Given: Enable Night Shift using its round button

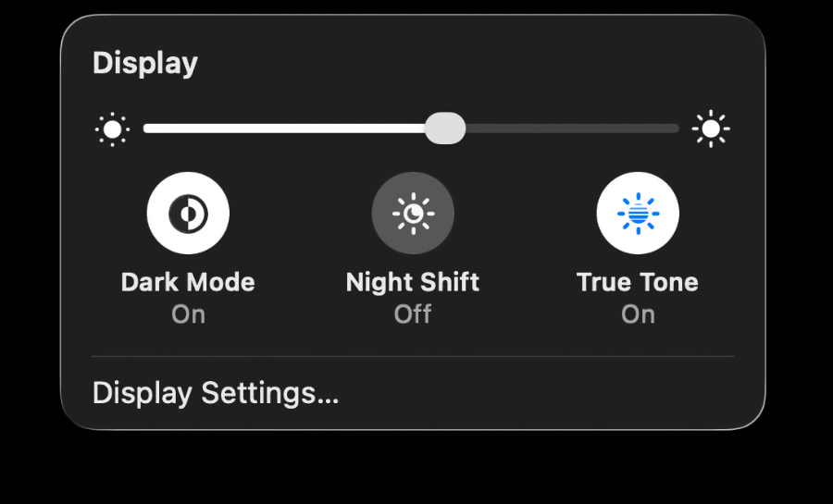Looking at the screenshot, I should tap(413, 214).
